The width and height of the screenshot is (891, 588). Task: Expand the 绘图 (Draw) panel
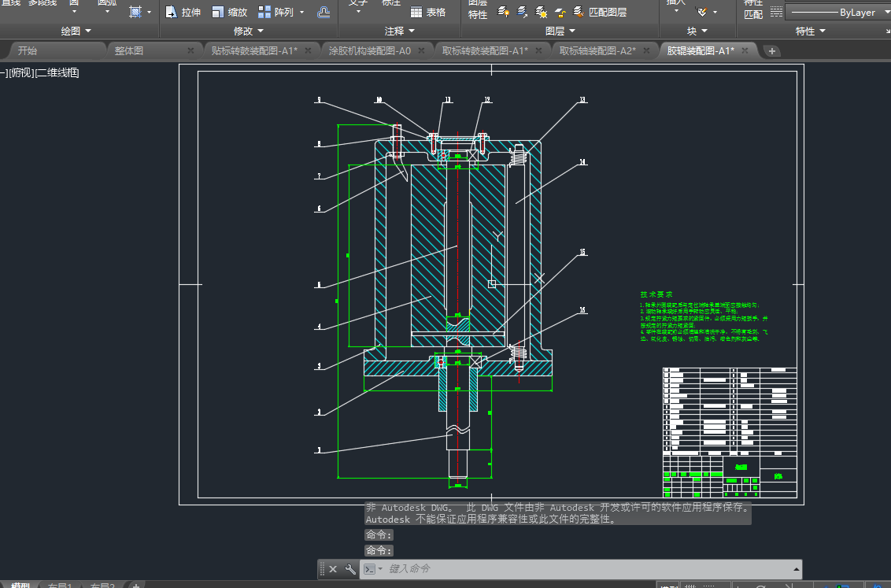point(76,31)
